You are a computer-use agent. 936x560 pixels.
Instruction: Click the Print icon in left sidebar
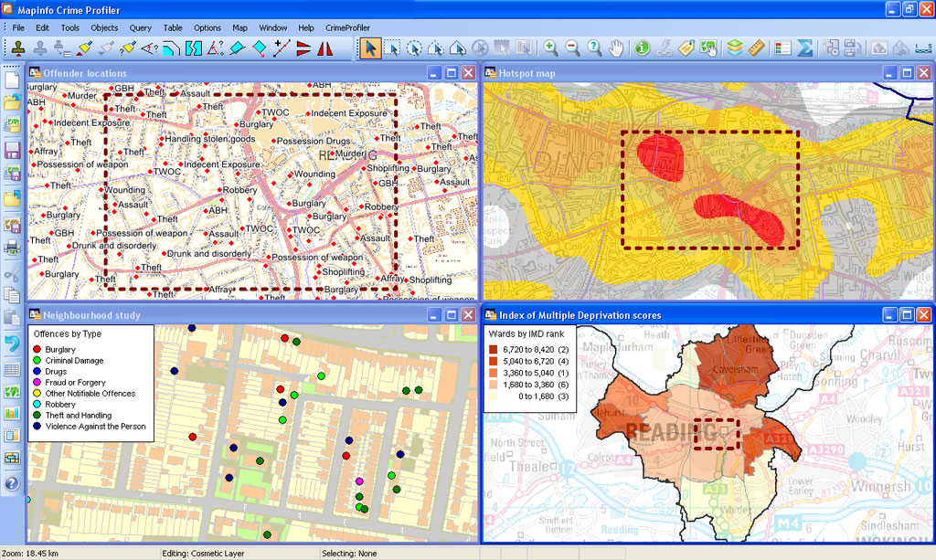click(x=13, y=247)
